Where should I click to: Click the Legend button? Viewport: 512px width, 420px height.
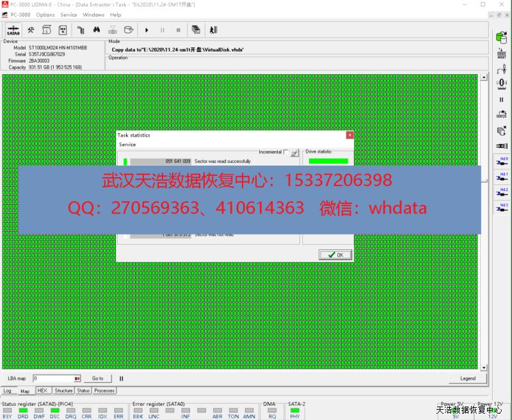point(468,378)
